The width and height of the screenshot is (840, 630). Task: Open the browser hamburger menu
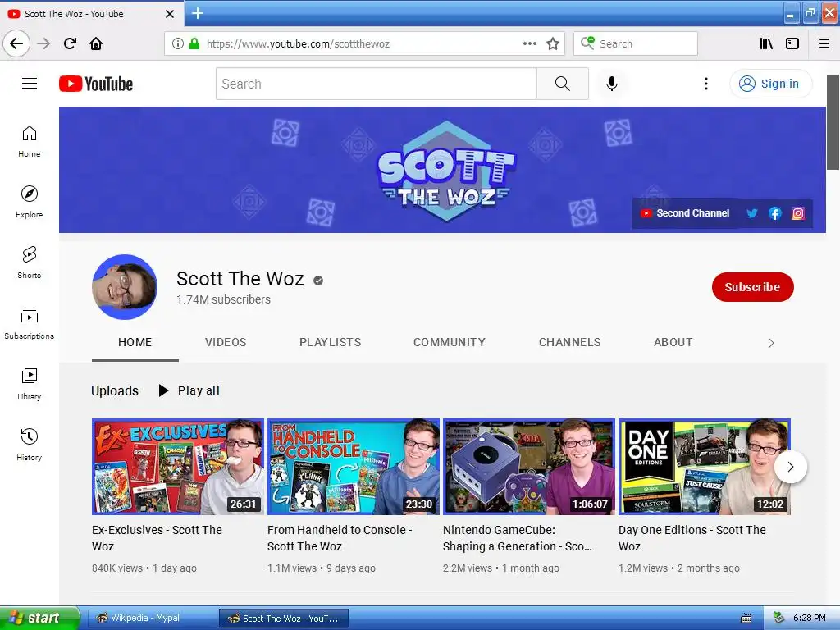click(824, 43)
